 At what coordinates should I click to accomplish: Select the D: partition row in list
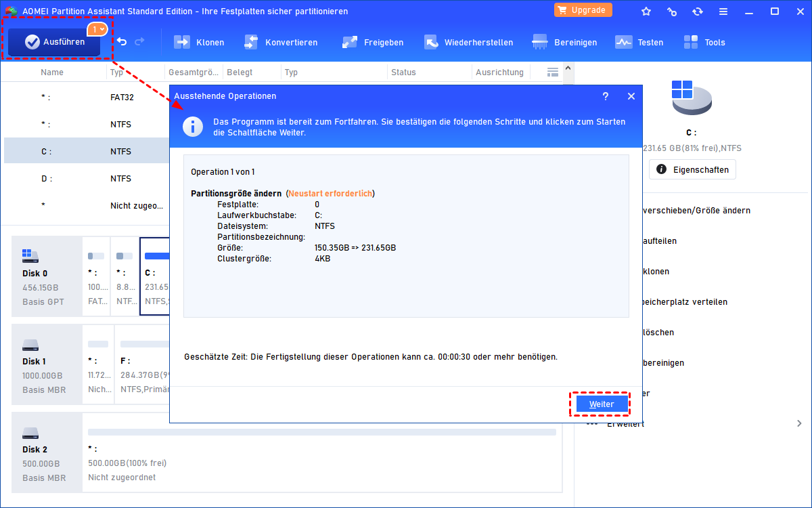pos(87,178)
